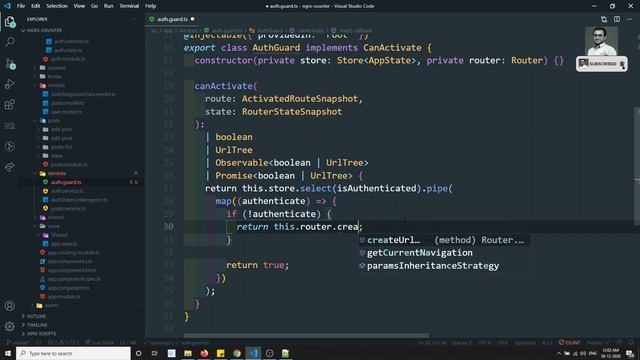Open the Go menu
This screenshot has width=640, height=360.
94,6
